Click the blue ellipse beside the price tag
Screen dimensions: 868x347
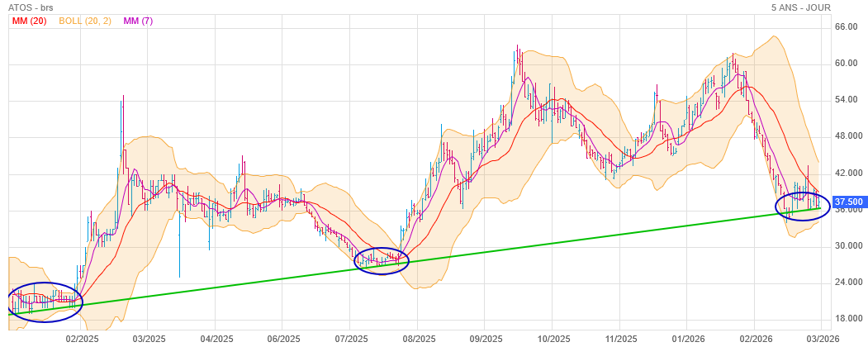[802, 206]
